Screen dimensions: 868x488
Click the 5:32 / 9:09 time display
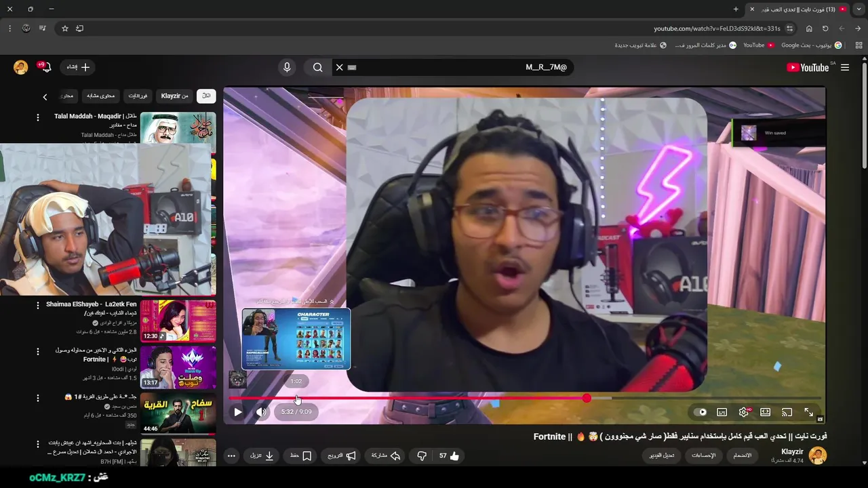pos(296,411)
